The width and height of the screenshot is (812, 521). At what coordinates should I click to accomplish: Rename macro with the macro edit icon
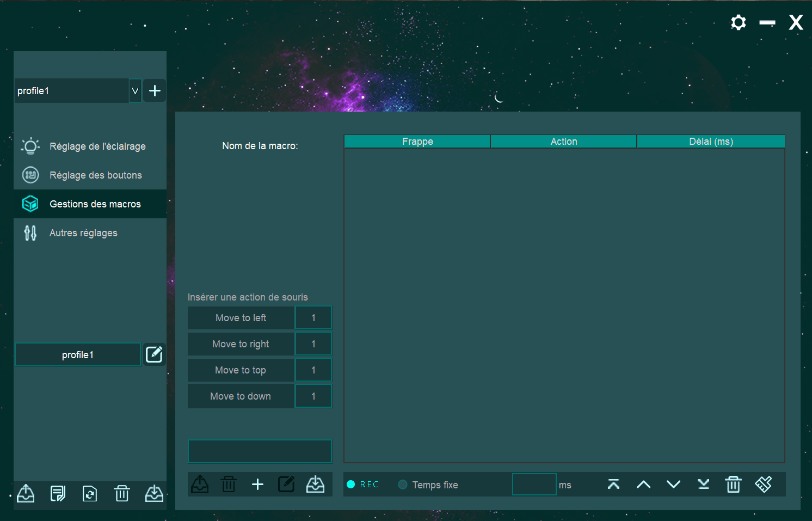tap(286, 484)
